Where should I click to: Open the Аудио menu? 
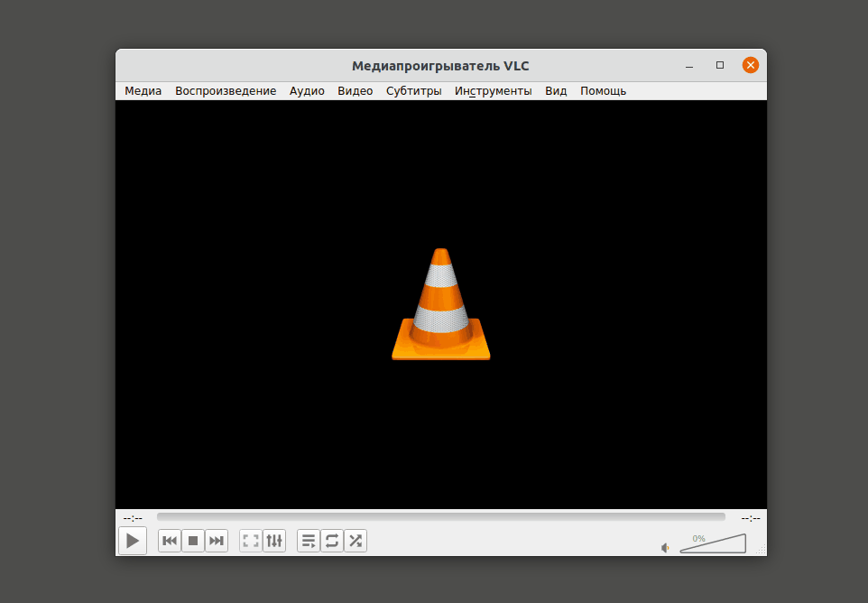point(307,91)
